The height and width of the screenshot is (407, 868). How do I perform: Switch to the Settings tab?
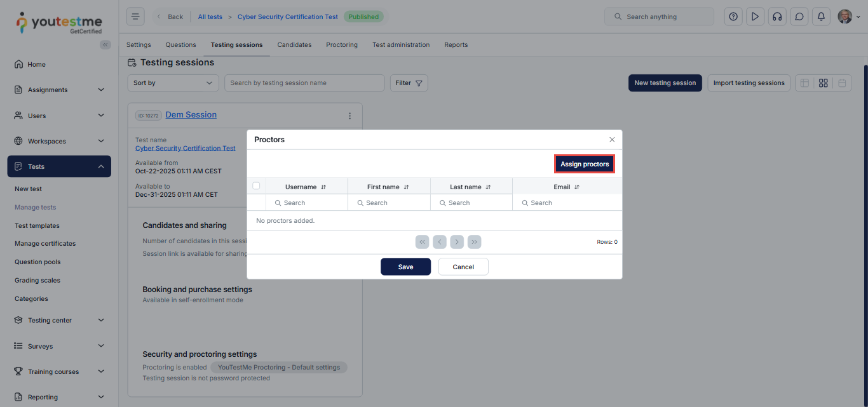tap(139, 45)
